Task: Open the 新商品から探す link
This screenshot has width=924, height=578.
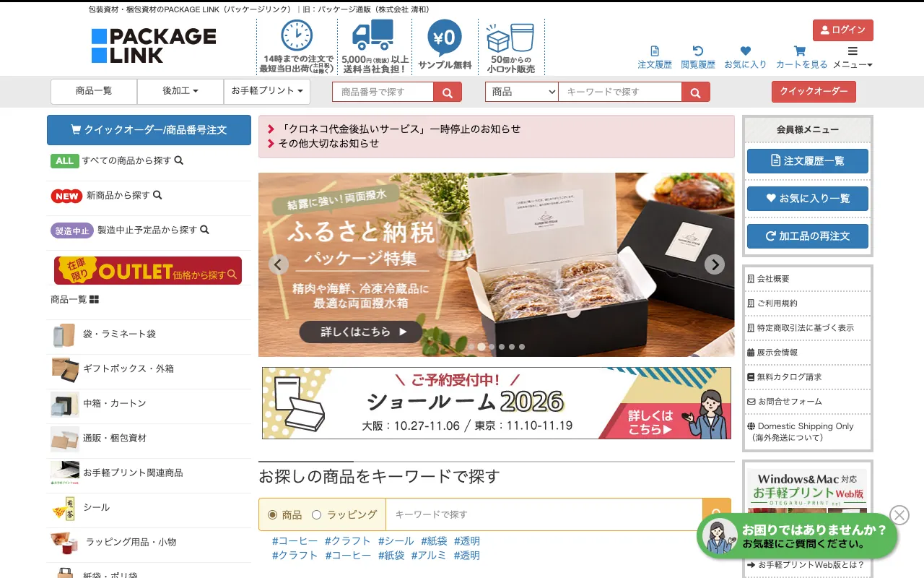Action: [106, 196]
